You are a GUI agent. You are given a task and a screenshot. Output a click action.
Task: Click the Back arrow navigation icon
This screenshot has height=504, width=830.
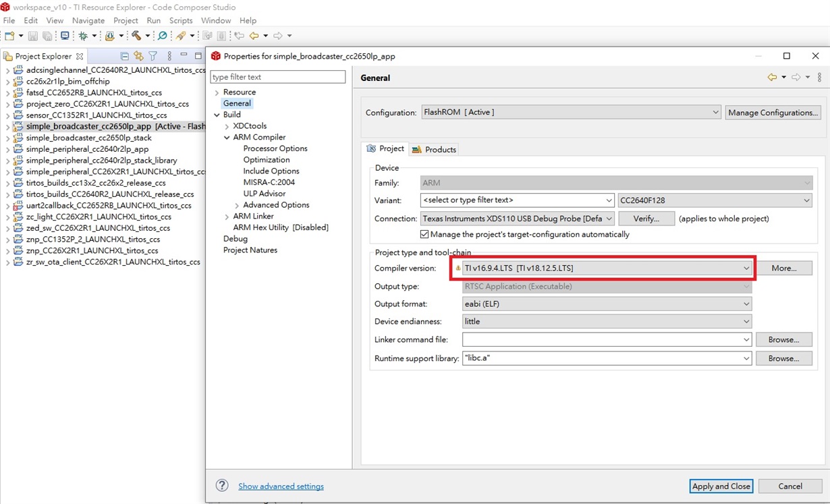(x=254, y=36)
